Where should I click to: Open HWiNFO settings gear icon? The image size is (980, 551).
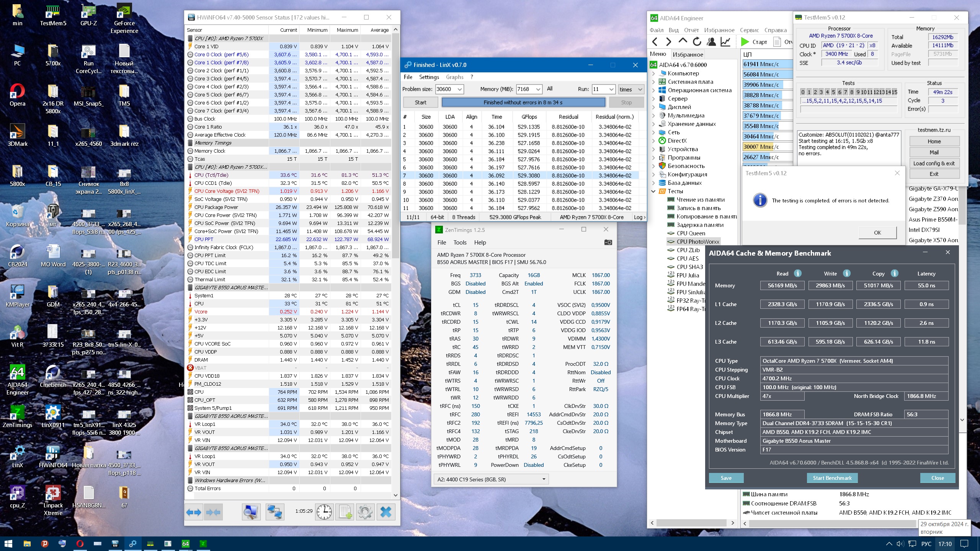pyautogui.click(x=365, y=512)
